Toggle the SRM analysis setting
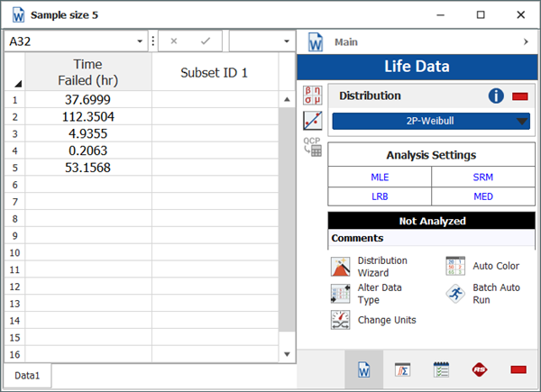The height and width of the screenshot is (392, 541). pyautogui.click(x=483, y=177)
